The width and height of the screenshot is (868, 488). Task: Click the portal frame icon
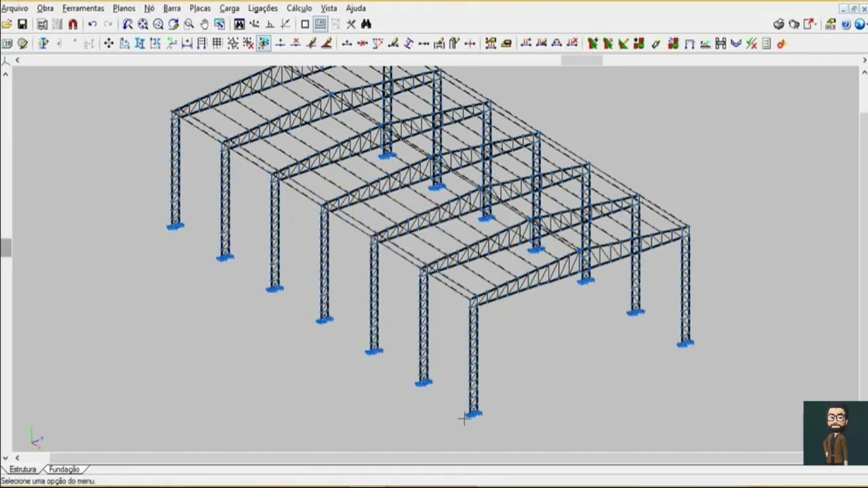tap(690, 43)
